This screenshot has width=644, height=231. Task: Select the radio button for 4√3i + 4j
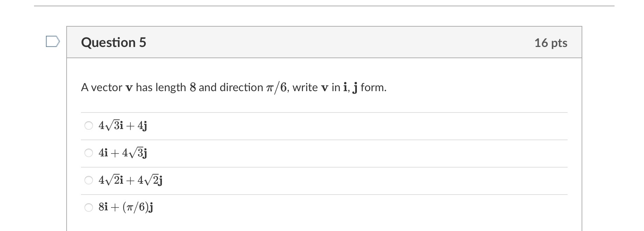tap(88, 125)
